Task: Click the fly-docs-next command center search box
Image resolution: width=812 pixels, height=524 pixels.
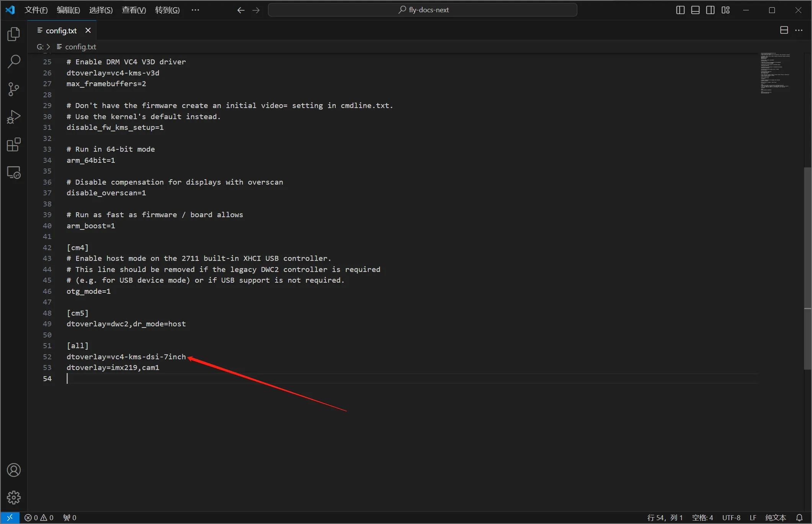Action: pos(423,10)
